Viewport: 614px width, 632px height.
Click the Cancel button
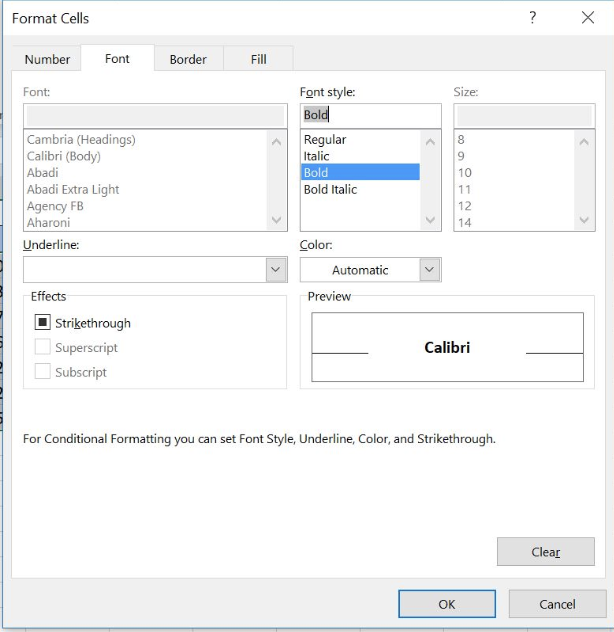(557, 604)
